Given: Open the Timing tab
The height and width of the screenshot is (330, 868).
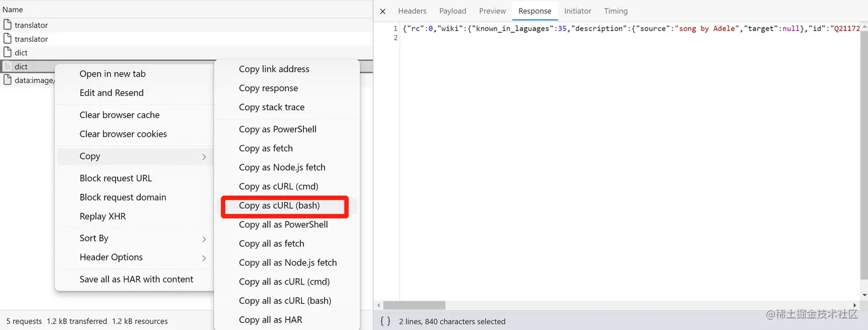Looking at the screenshot, I should (616, 11).
